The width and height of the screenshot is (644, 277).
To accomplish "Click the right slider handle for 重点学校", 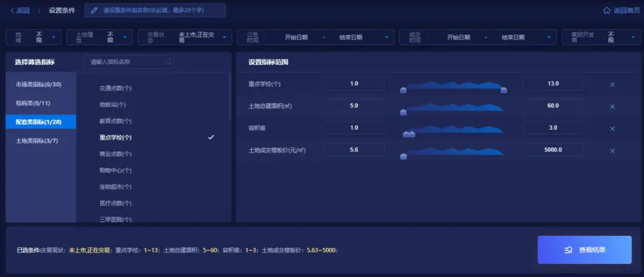I will [x=503, y=91].
